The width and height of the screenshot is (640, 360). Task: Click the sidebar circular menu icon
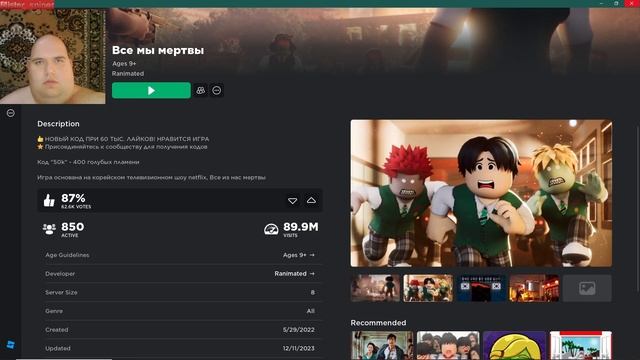pyautogui.click(x=11, y=113)
